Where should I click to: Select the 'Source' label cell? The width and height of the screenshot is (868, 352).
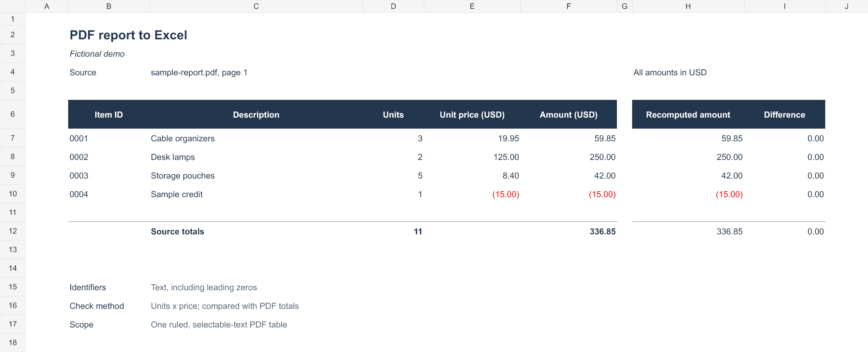click(x=109, y=72)
